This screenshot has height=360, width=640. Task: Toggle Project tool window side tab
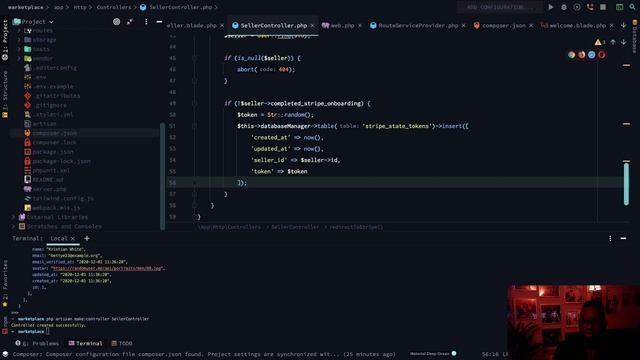pyautogui.click(x=5, y=40)
